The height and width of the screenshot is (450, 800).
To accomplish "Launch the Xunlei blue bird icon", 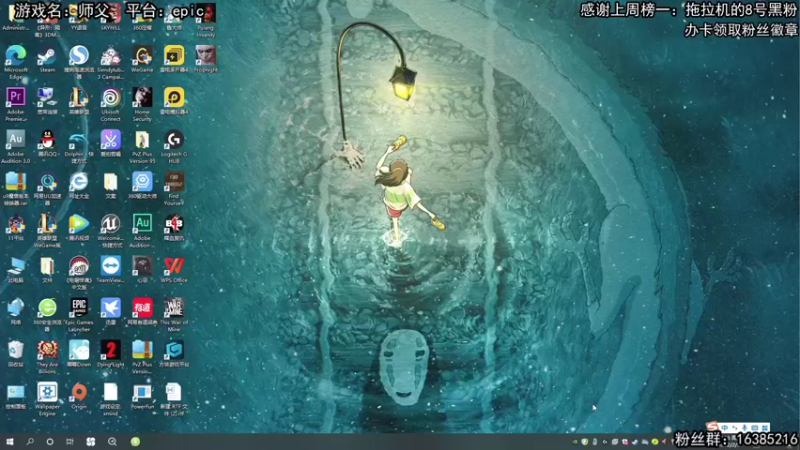I will 111,308.
